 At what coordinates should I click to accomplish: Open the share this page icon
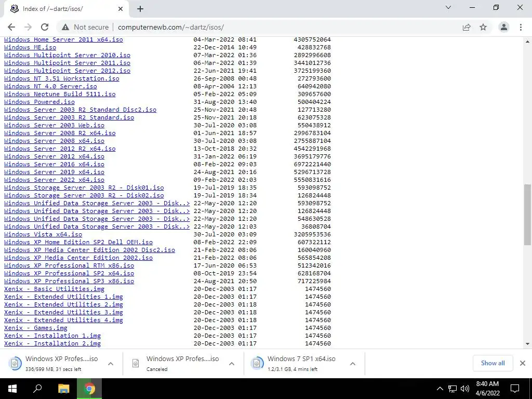click(x=467, y=27)
